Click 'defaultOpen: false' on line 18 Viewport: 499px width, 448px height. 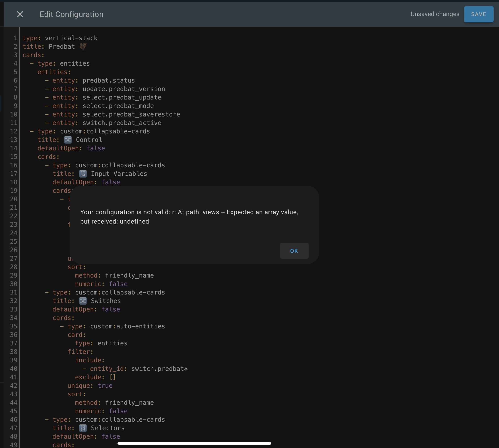coord(86,182)
